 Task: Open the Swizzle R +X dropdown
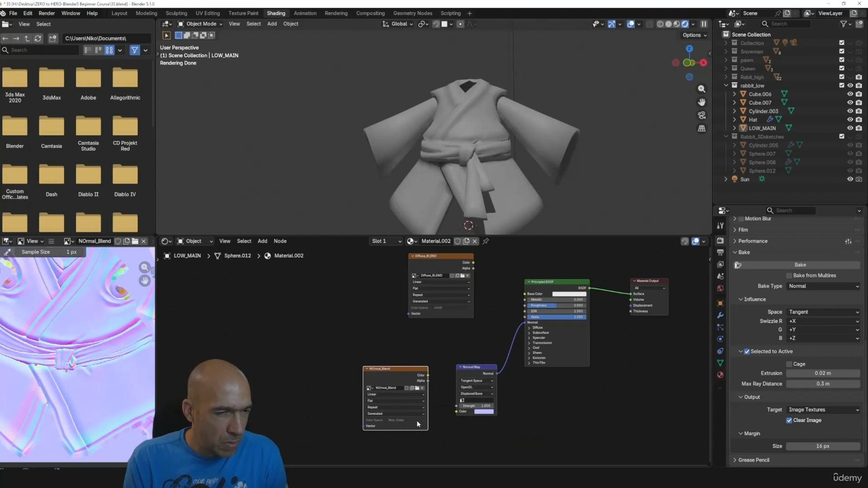pos(823,321)
